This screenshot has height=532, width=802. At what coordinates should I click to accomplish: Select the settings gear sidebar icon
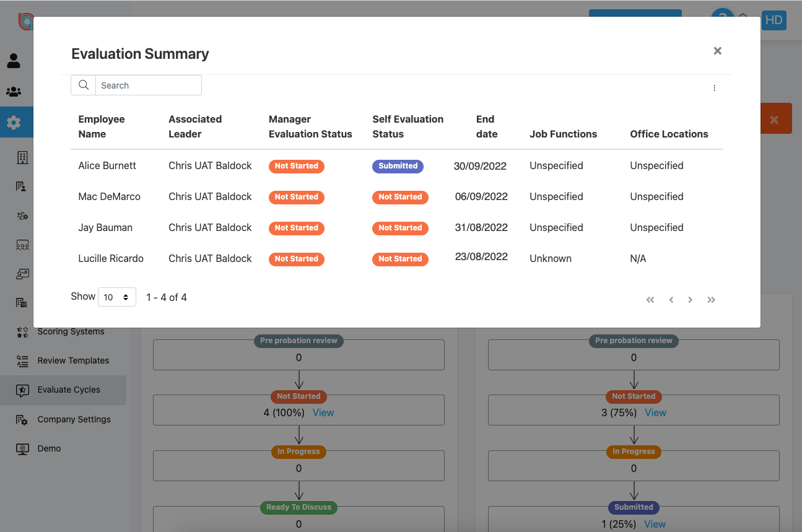14,123
